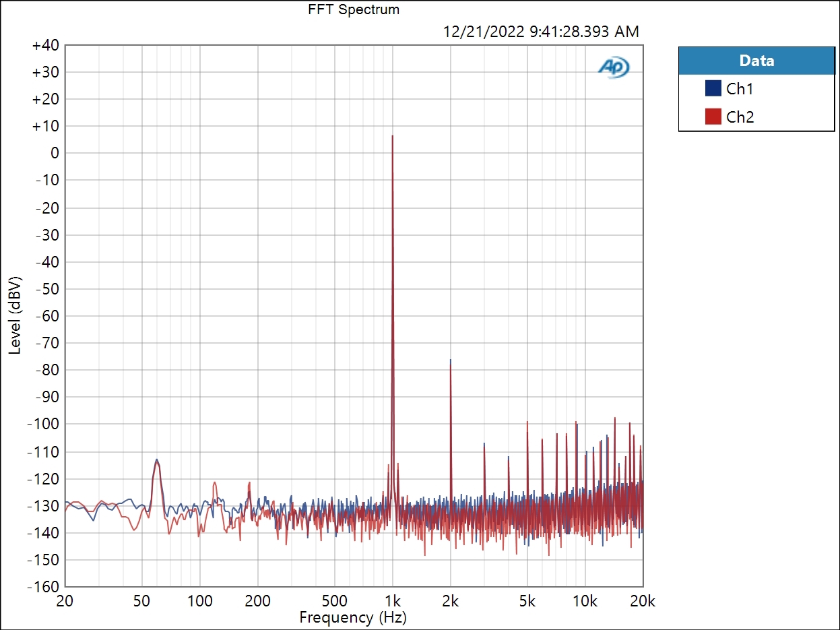
Task: Click the 0 dBV level tick label
Action: 55,153
